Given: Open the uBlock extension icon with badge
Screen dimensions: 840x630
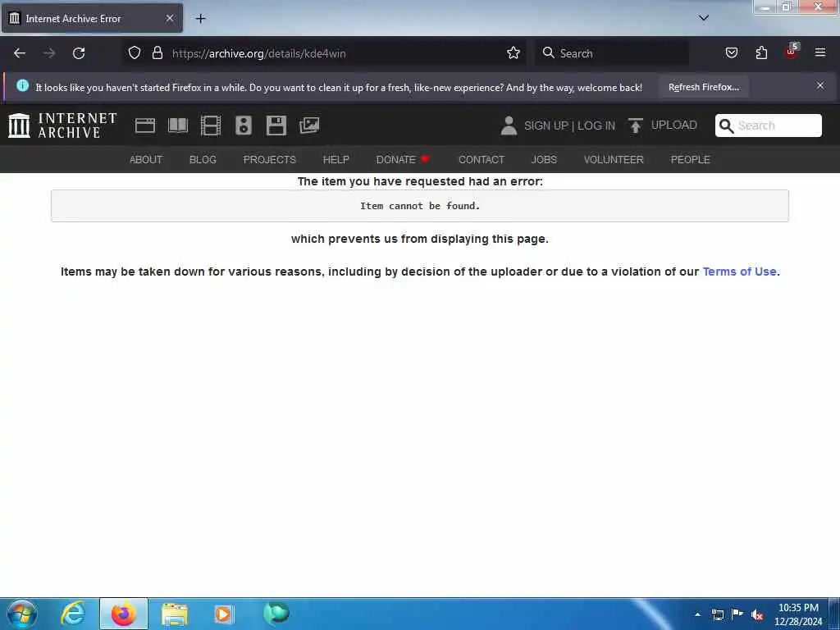Looking at the screenshot, I should click(x=792, y=52).
